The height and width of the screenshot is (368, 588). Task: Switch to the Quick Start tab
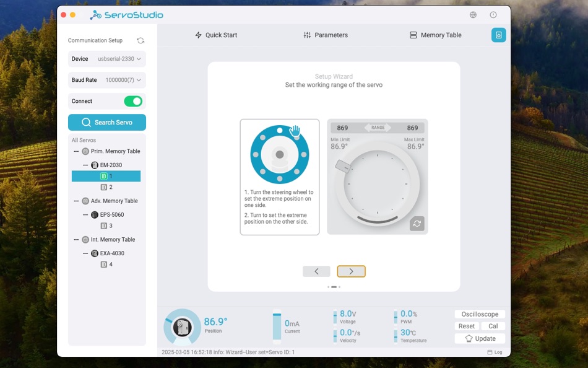pyautogui.click(x=216, y=35)
